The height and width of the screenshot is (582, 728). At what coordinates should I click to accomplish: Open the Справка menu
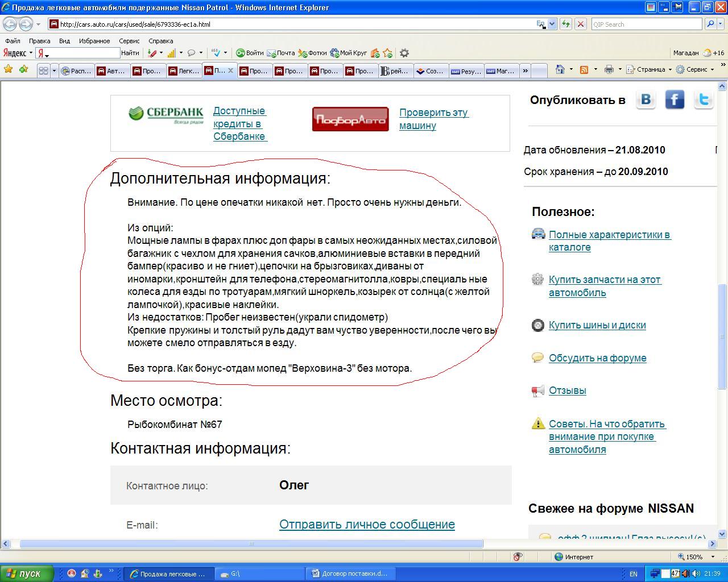(160, 41)
